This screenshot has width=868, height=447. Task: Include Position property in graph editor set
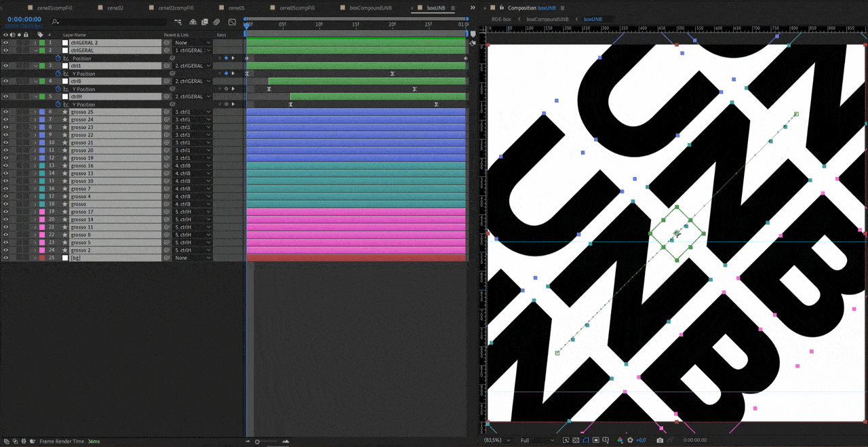click(66, 58)
